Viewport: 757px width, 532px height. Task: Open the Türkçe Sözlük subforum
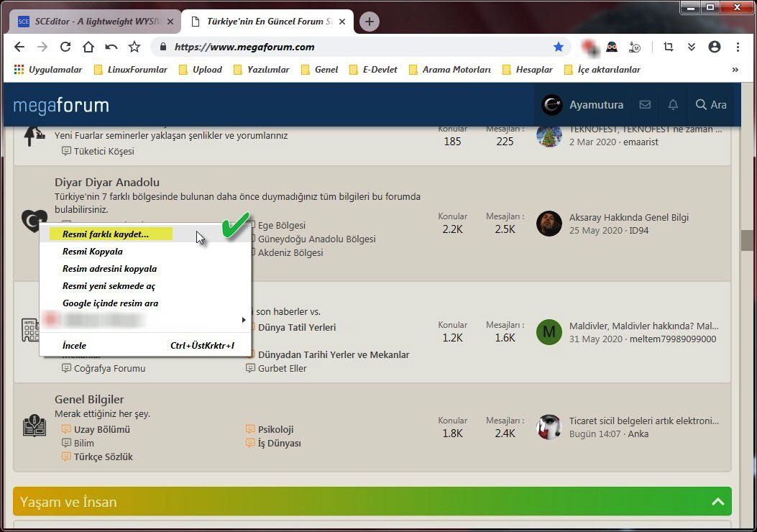(103, 457)
